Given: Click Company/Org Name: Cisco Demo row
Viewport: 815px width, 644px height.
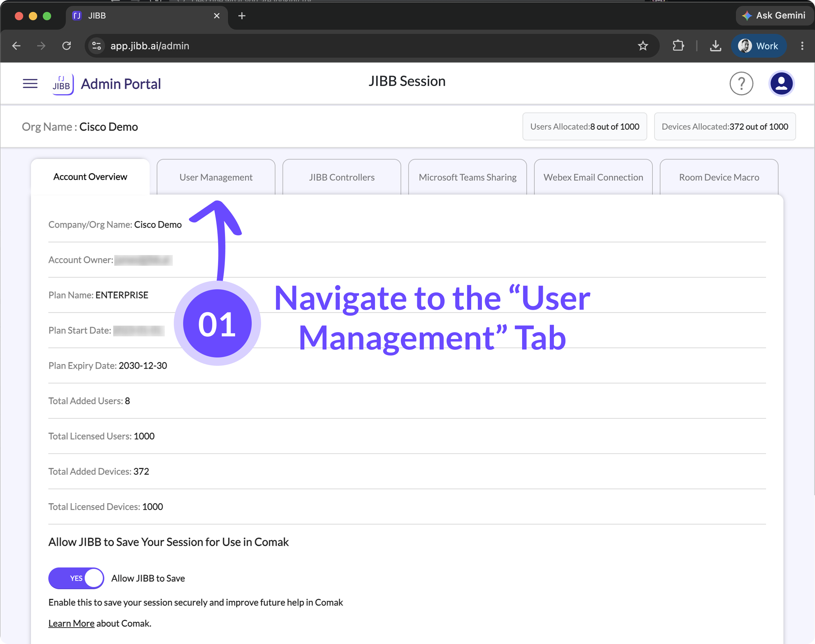Looking at the screenshot, I should click(407, 224).
